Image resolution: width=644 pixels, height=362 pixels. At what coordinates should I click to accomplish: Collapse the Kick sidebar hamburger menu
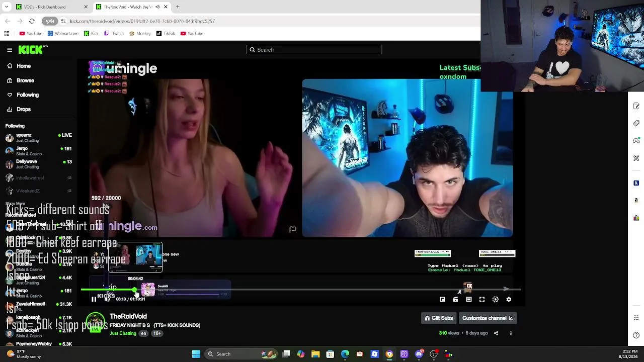[10, 49]
